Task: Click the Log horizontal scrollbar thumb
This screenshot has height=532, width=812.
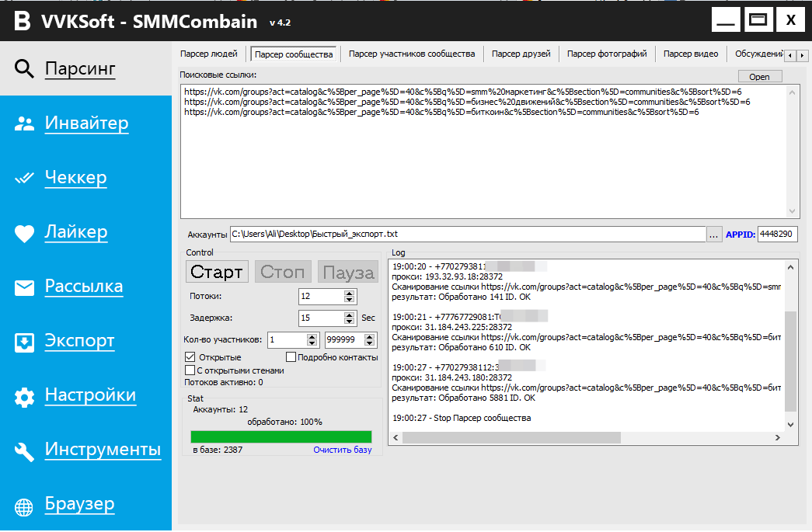Action: click(x=511, y=438)
